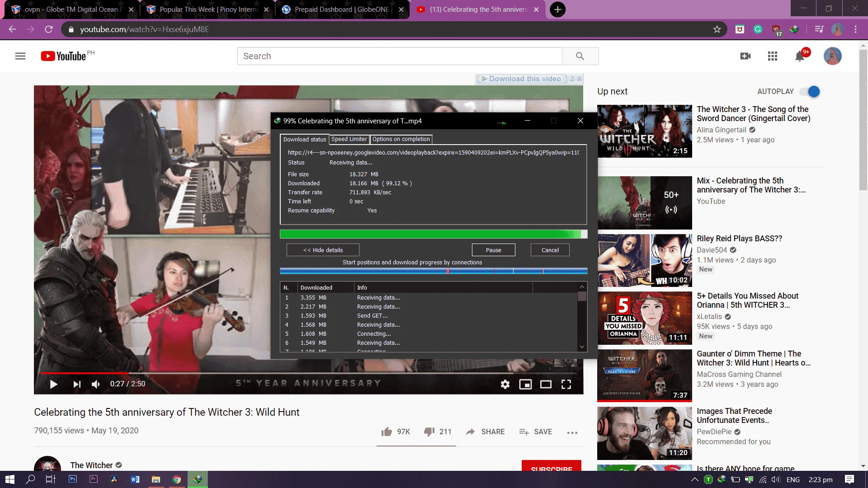Open Mix Celebrating the 5th anniversary playlist
This screenshot has height=488, width=868.
(751, 185)
